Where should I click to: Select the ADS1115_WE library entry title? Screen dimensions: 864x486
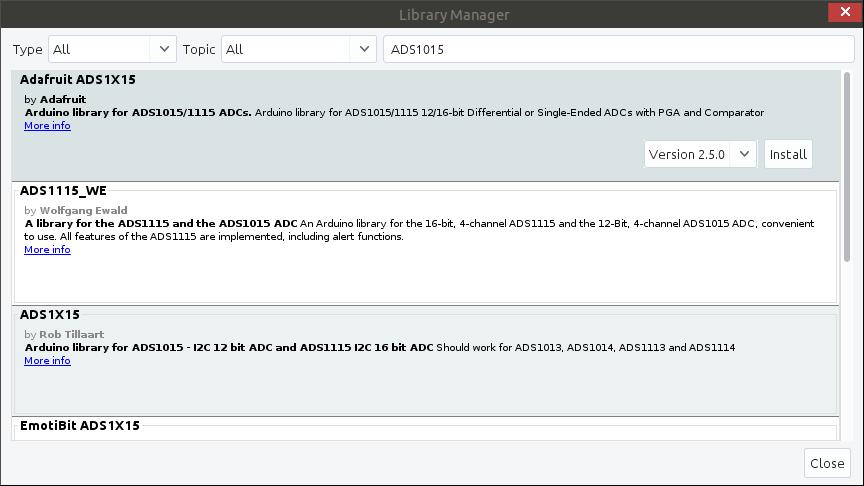click(63, 191)
